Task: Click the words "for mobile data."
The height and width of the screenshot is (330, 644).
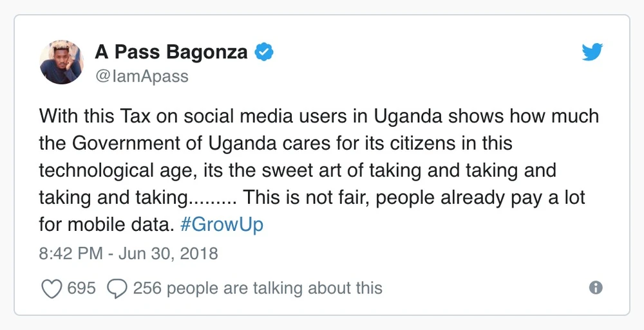Action: tap(106, 226)
